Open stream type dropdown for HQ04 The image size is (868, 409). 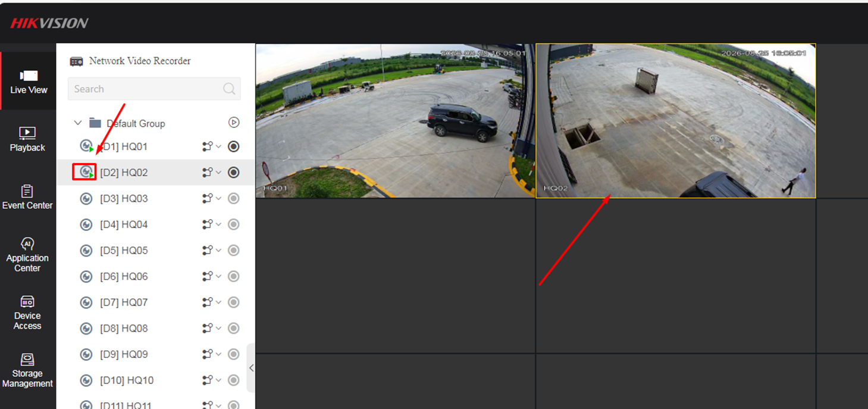click(211, 224)
